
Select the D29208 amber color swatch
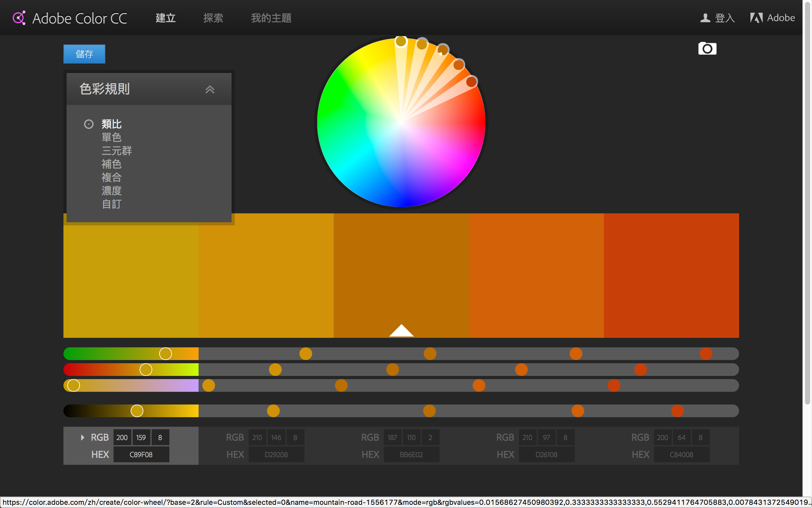[266, 276]
